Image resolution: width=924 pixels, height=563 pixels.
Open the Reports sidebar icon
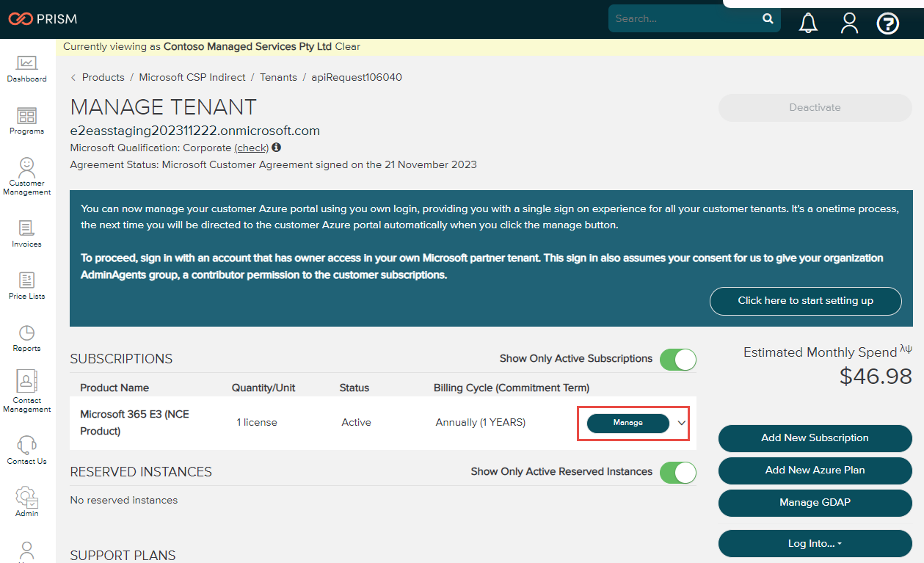(27, 338)
